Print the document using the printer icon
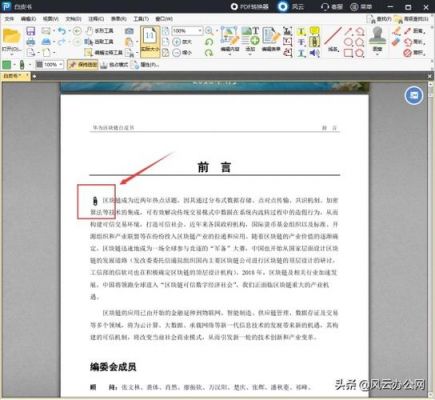The image size is (435, 400). pos(31,42)
